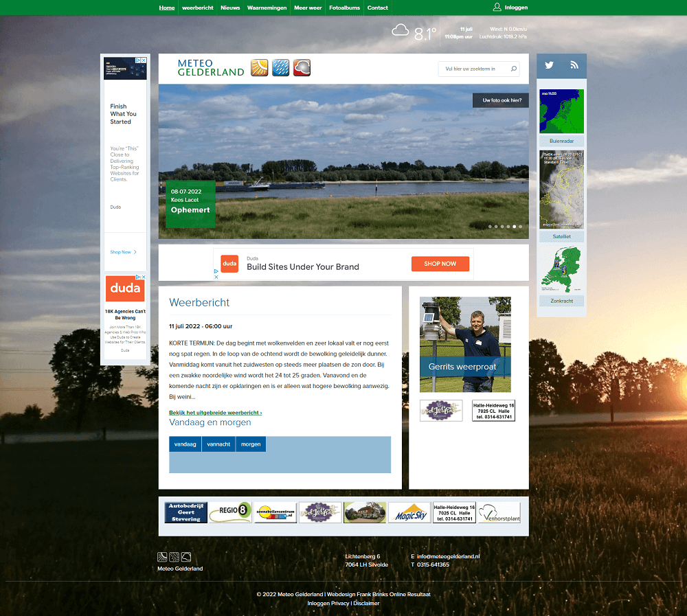The width and height of the screenshot is (687, 616).
Task: Click the cloud weather icon near 8.1°
Action: [x=400, y=30]
